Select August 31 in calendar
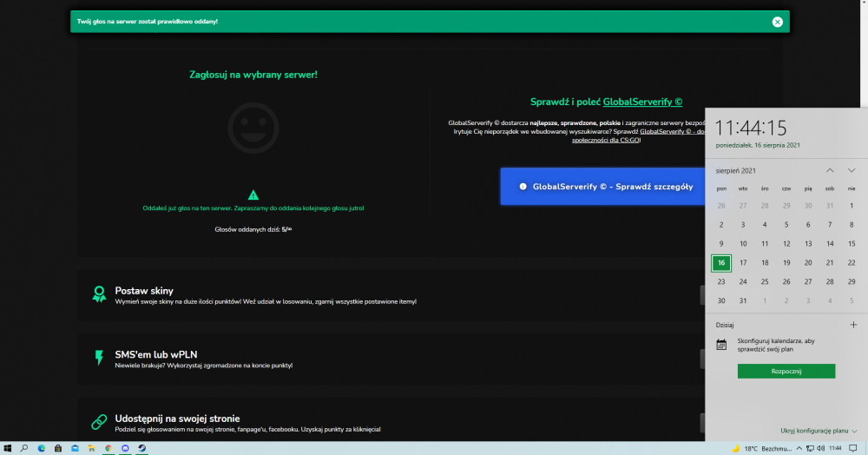The image size is (868, 455). click(743, 300)
